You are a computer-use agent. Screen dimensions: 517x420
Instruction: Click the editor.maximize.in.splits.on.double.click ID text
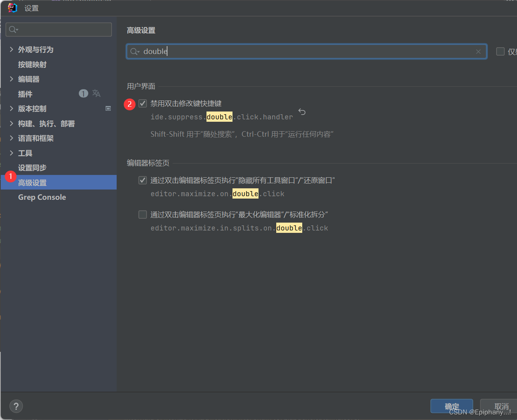(x=239, y=228)
